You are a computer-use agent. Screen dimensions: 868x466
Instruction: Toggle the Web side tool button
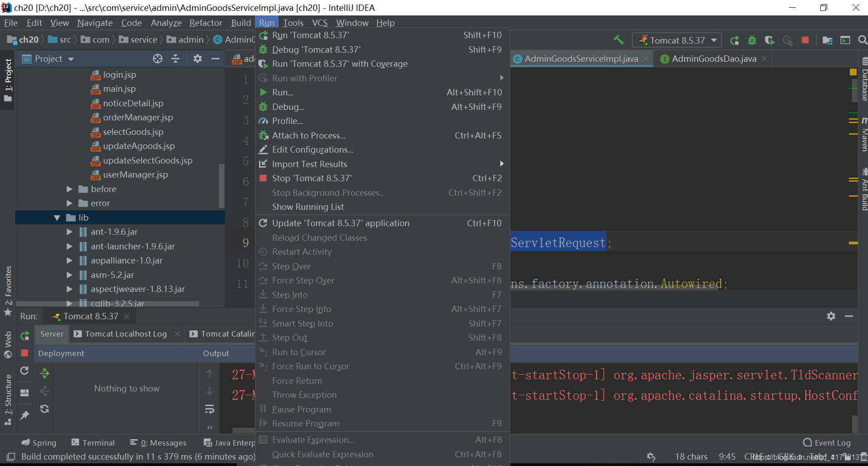(x=8, y=344)
